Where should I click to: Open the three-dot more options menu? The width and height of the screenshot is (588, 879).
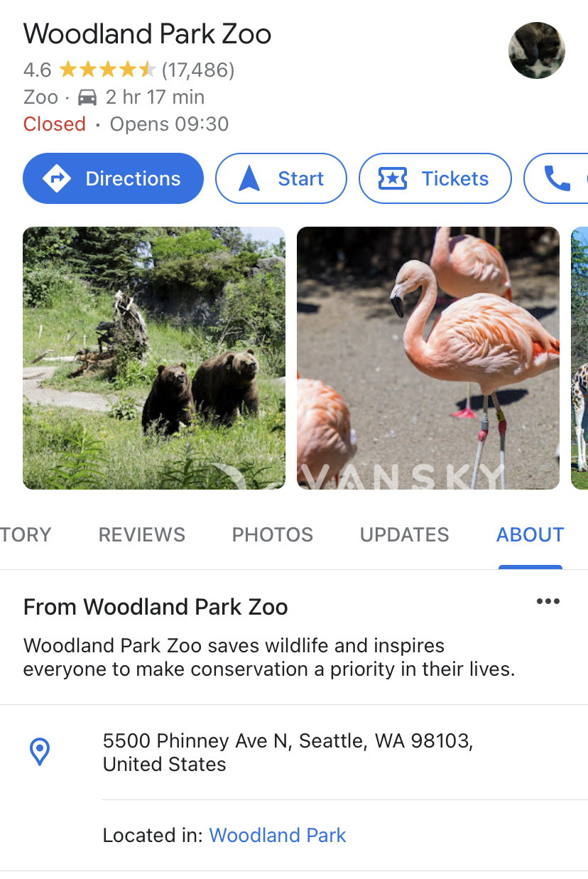[548, 602]
